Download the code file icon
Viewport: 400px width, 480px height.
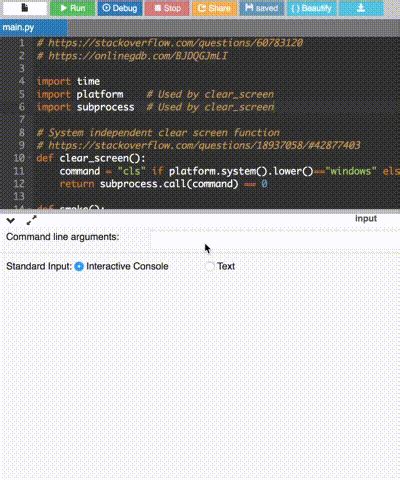pyautogui.click(x=361, y=8)
